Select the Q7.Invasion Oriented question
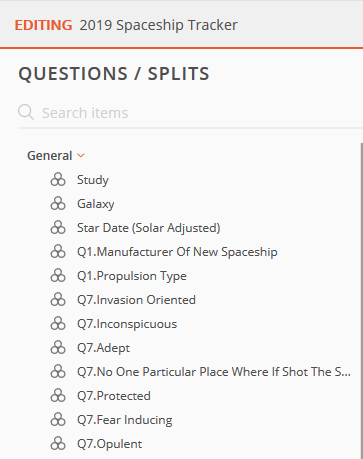 click(x=136, y=300)
